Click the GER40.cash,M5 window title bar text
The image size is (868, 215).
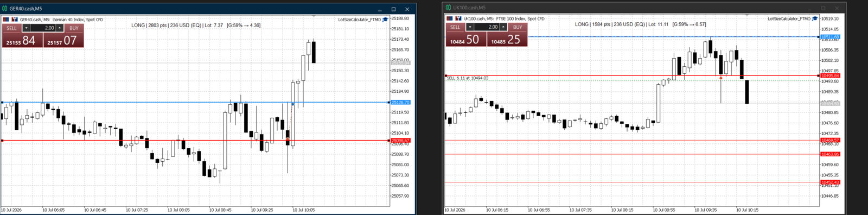(x=25, y=9)
